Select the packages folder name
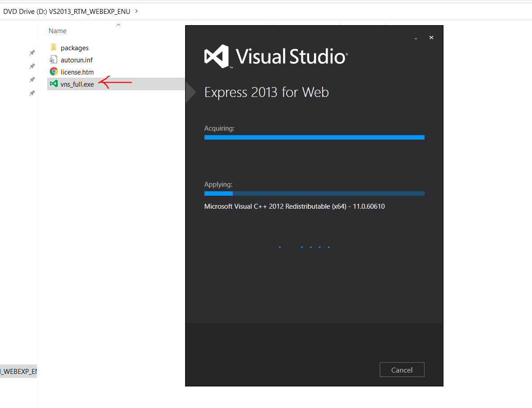Image resolution: width=532 pixels, height=408 pixels. click(75, 48)
